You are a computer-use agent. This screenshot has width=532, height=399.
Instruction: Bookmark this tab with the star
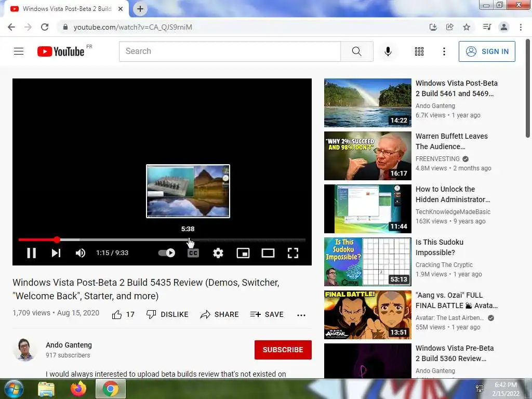click(x=467, y=27)
